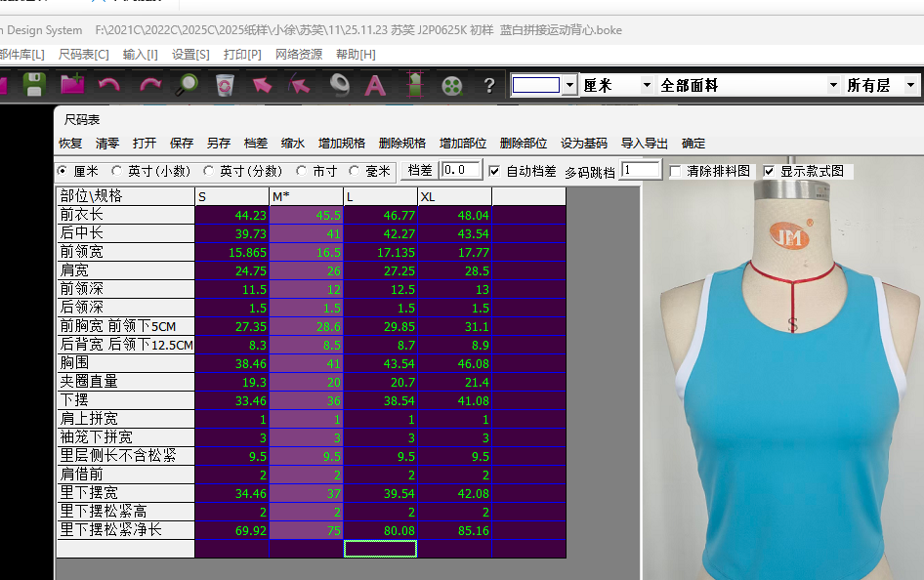Uncheck the 显示款式图 checkbox
Viewport: 924px width, 580px height.
[769, 171]
